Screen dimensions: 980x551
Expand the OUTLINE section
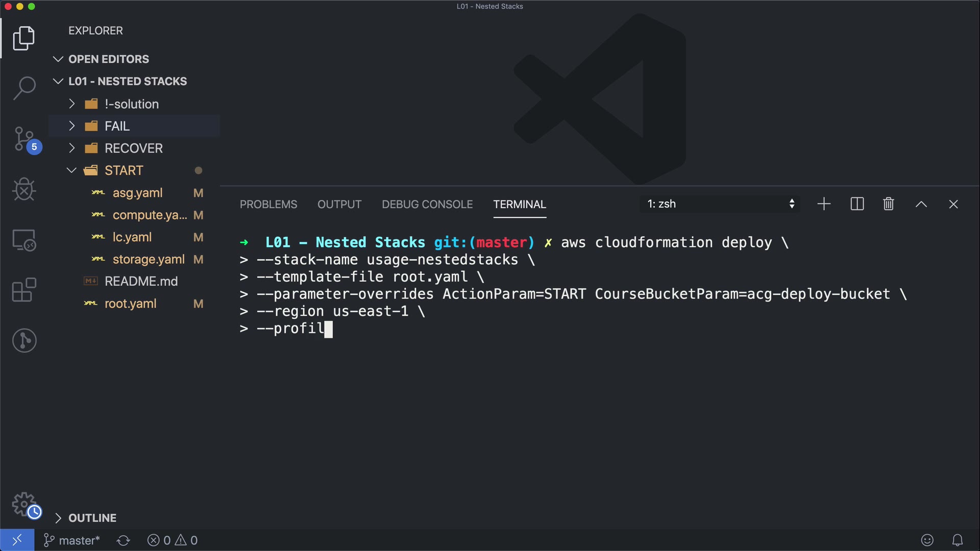click(x=92, y=518)
